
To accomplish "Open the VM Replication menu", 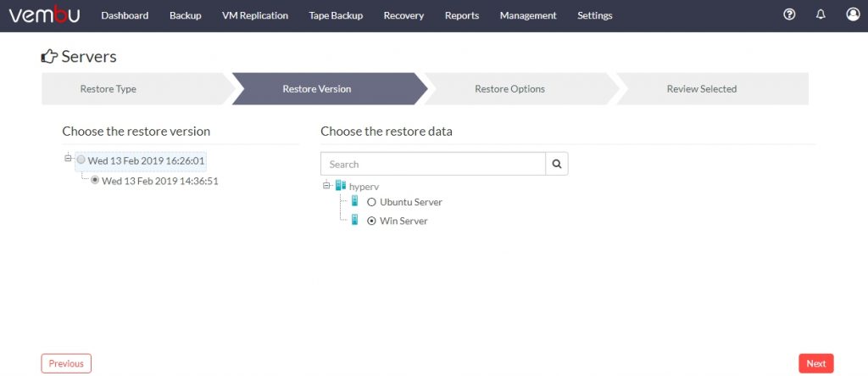I will tap(254, 15).
